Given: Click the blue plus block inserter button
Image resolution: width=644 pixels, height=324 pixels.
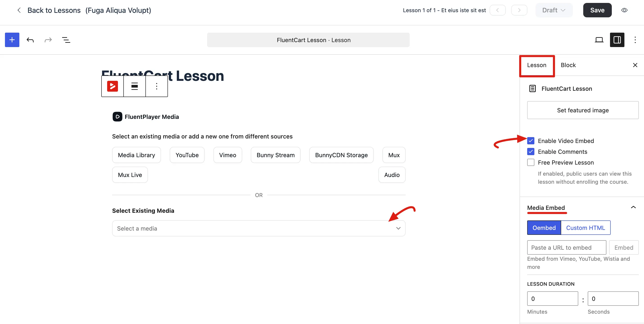Looking at the screenshot, I should tap(12, 40).
